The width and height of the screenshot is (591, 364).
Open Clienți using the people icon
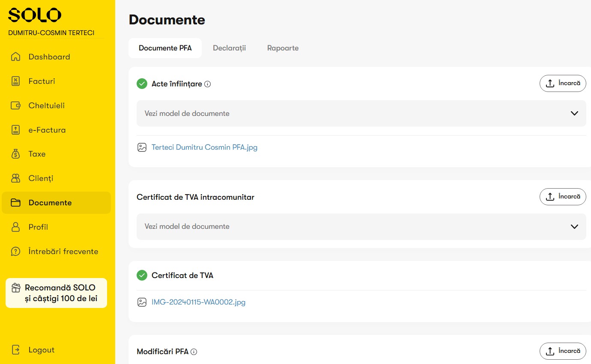click(16, 178)
